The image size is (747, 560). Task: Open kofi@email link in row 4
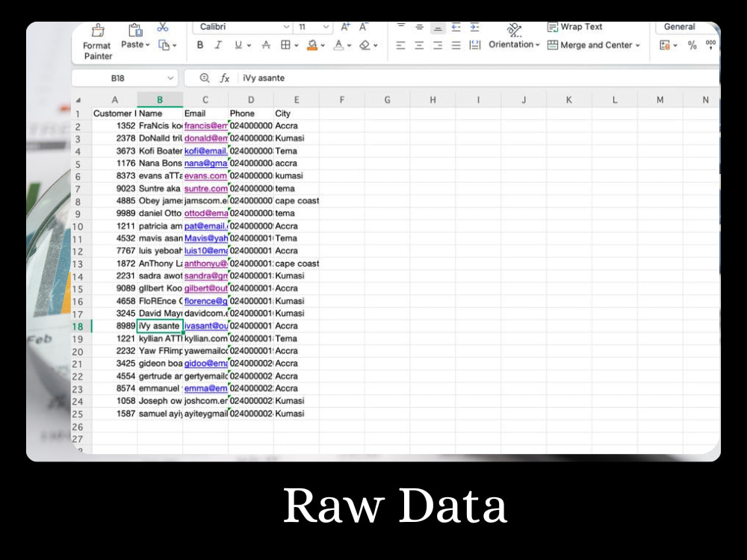[x=206, y=151]
